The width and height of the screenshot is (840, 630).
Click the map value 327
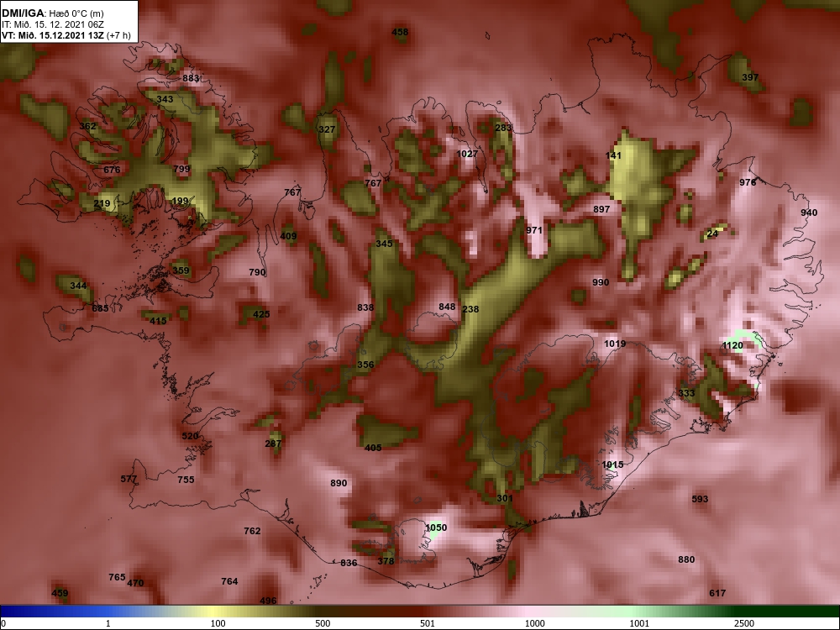(x=327, y=129)
